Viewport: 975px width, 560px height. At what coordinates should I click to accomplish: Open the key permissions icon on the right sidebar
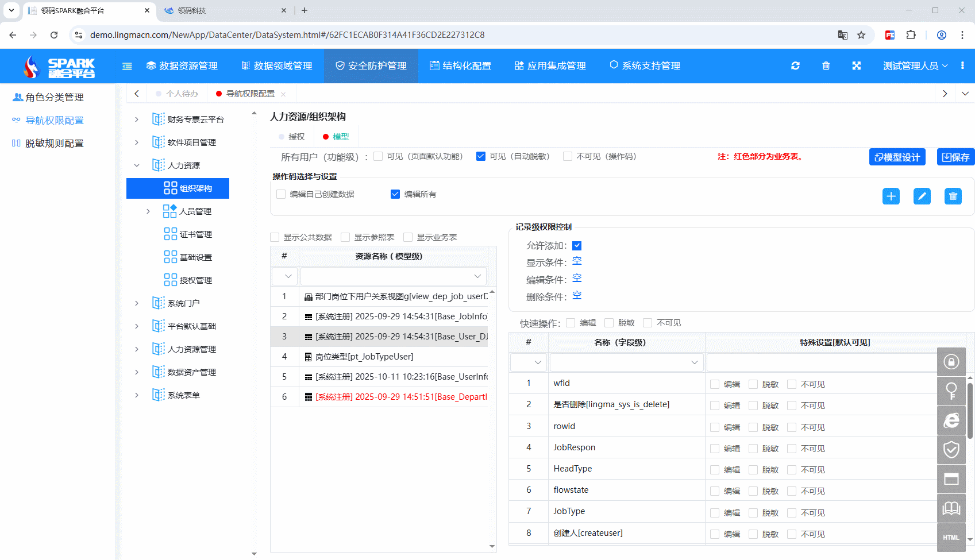951,391
